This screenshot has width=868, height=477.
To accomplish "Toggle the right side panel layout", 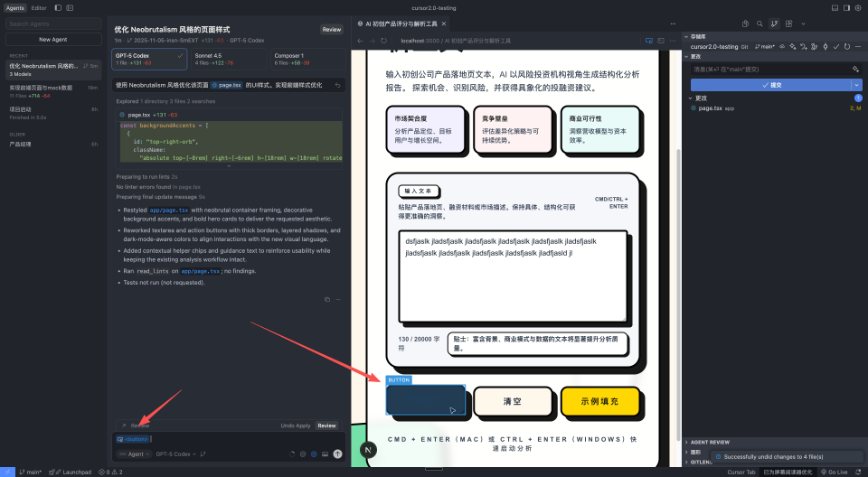I will pos(845,7).
